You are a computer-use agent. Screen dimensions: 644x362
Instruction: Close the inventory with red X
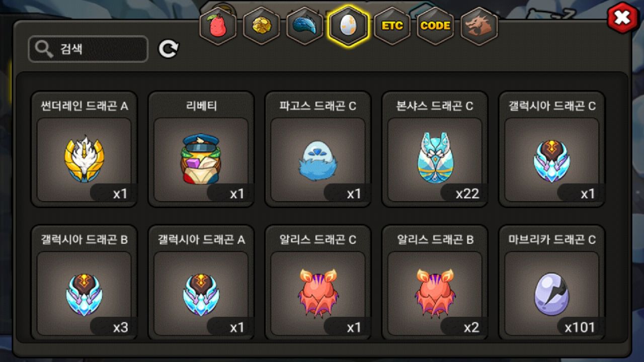pyautogui.click(x=622, y=18)
